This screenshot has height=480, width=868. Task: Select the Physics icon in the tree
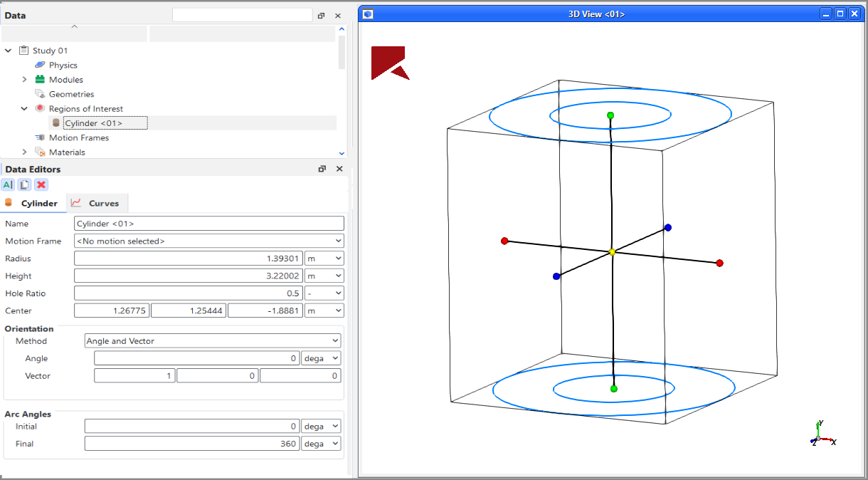pyautogui.click(x=41, y=65)
